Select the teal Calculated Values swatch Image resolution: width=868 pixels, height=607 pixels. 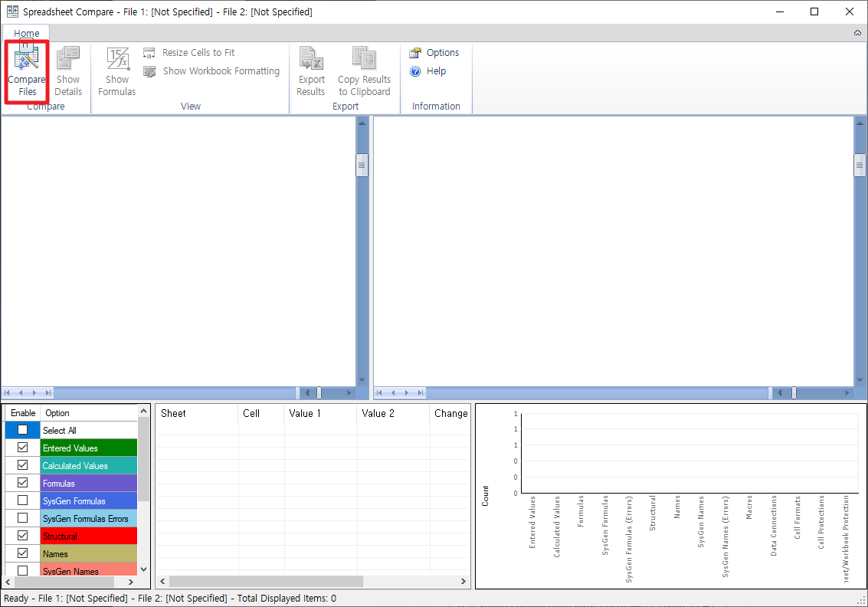click(x=89, y=466)
